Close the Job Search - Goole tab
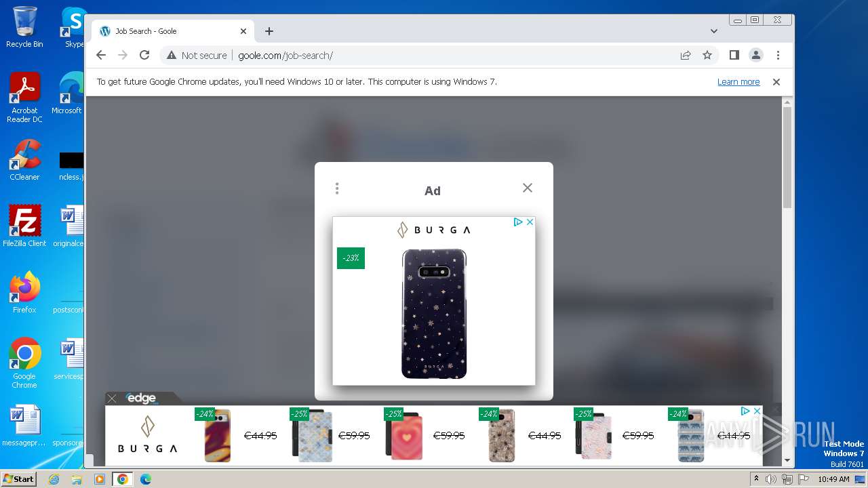Image resolution: width=868 pixels, height=488 pixels. click(243, 31)
